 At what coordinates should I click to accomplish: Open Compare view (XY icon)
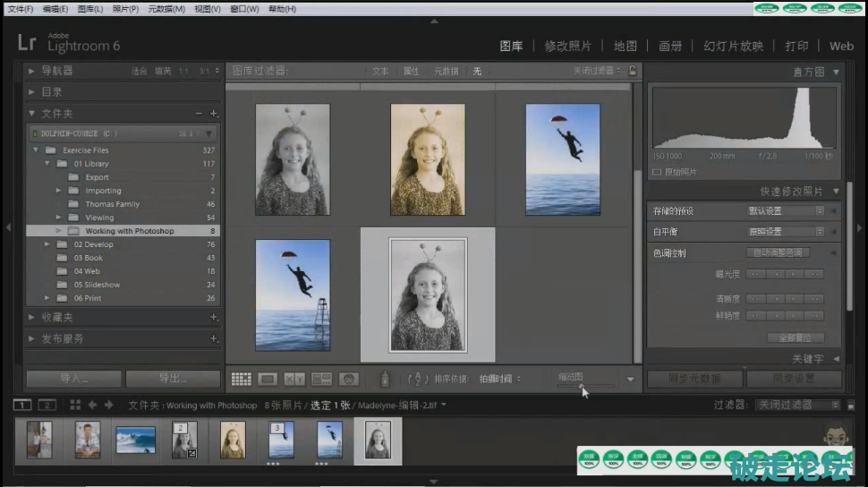coord(294,379)
